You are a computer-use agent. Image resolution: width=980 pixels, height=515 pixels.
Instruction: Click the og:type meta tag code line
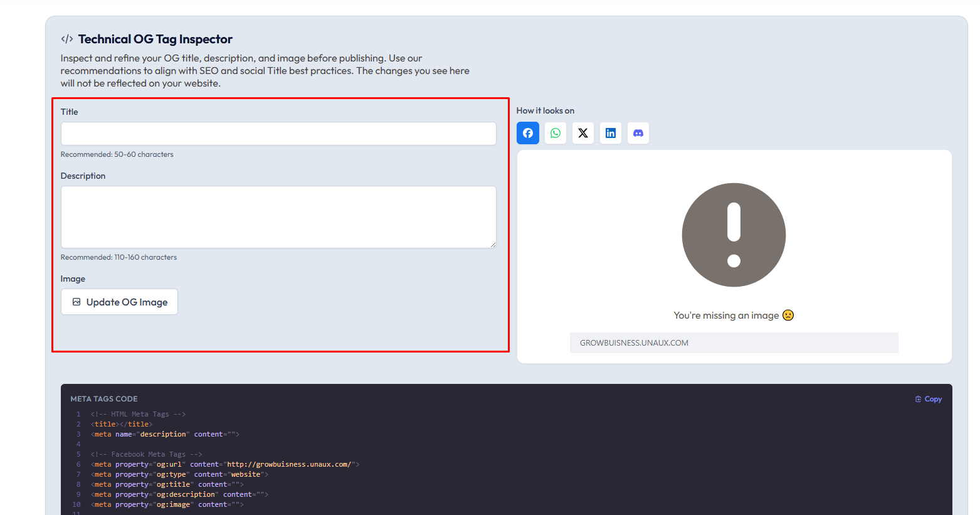179,474
